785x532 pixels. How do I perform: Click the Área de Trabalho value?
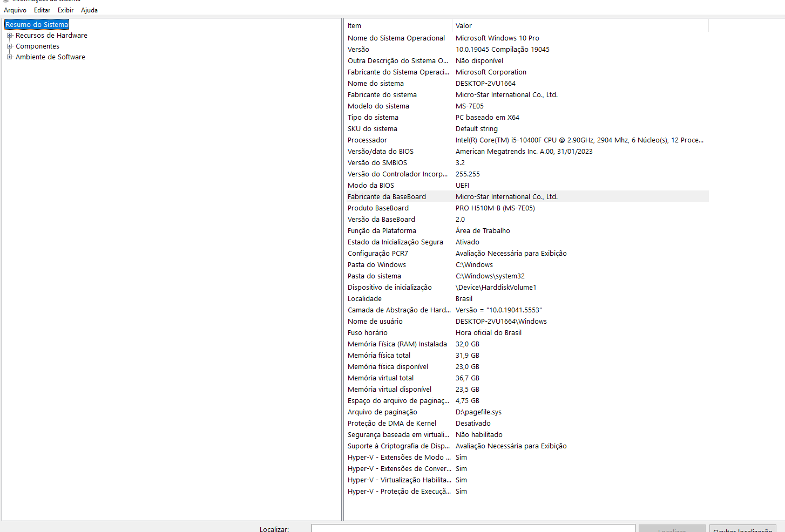483,231
